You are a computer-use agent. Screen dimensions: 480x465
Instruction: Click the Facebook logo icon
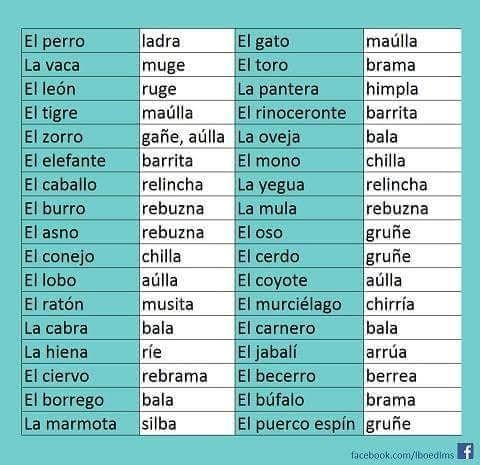tap(465, 451)
